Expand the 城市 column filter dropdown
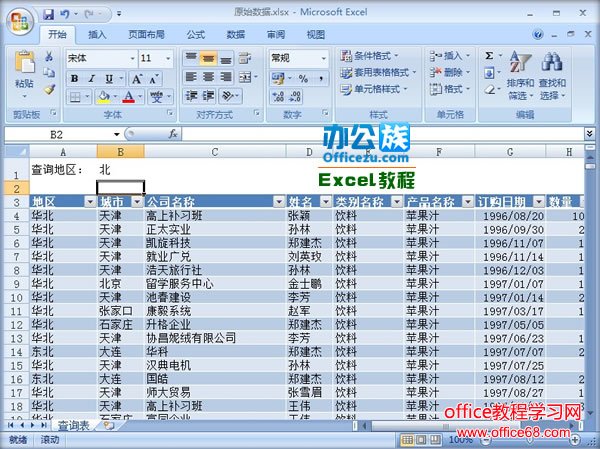The width and height of the screenshot is (600, 449). coord(137,201)
